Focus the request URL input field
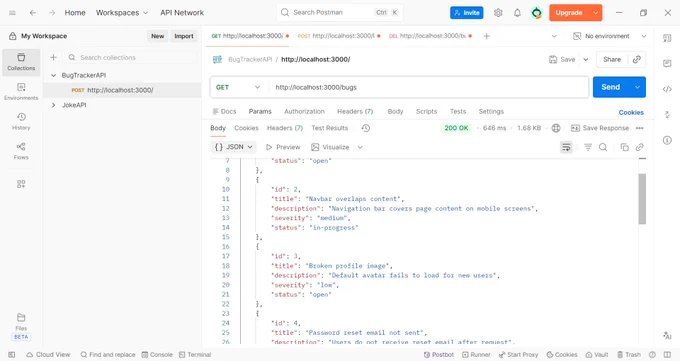The width and height of the screenshot is (680, 361). (428, 87)
